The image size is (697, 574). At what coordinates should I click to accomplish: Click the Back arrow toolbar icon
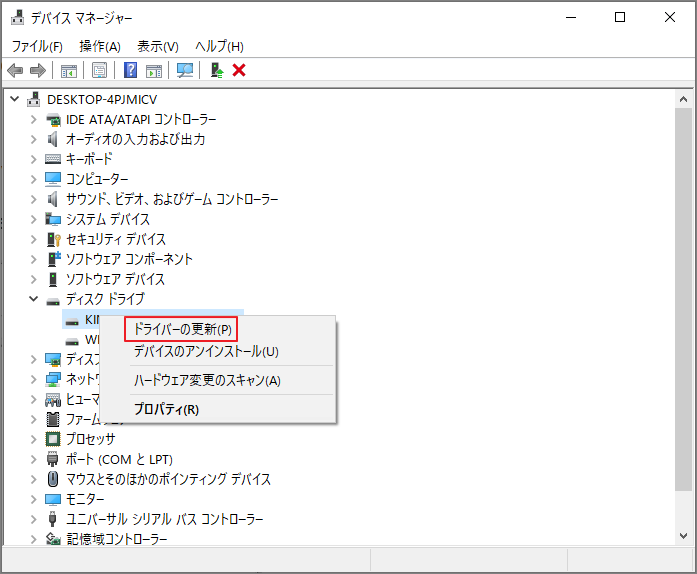[x=16, y=70]
